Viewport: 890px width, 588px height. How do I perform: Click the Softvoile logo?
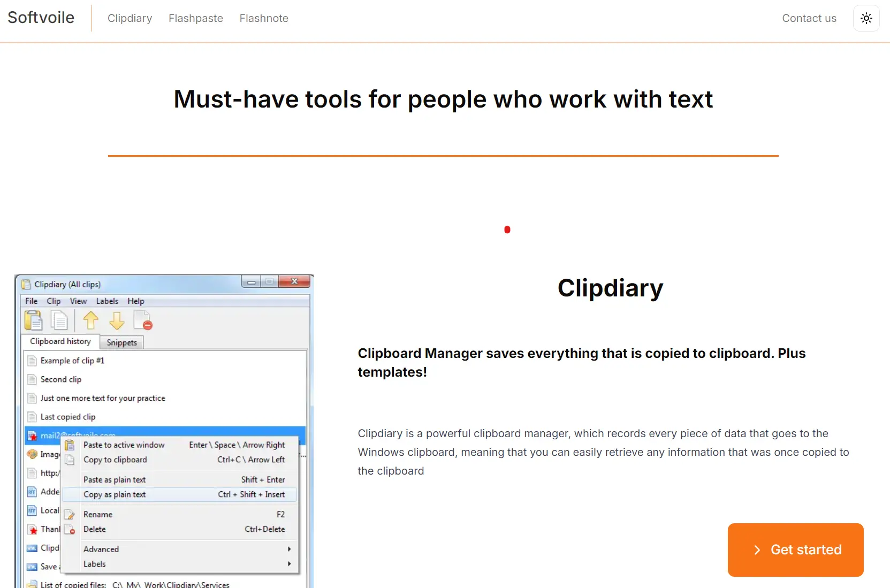coord(41,18)
